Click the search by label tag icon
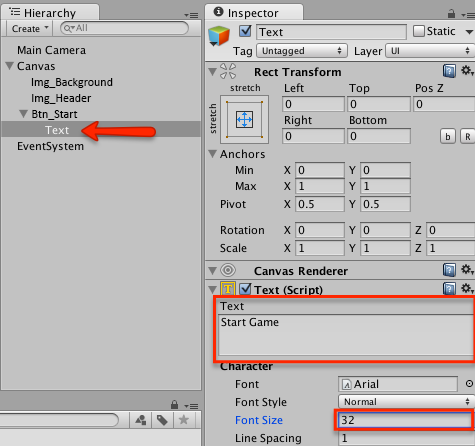The height and width of the screenshot is (446, 475). 162,420
